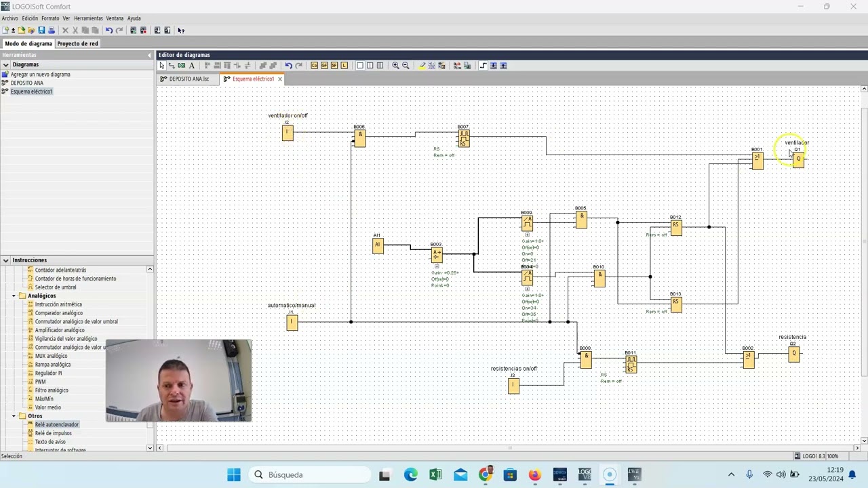Click the Comparador analógico instruction
The image size is (868, 488).
[x=59, y=313]
